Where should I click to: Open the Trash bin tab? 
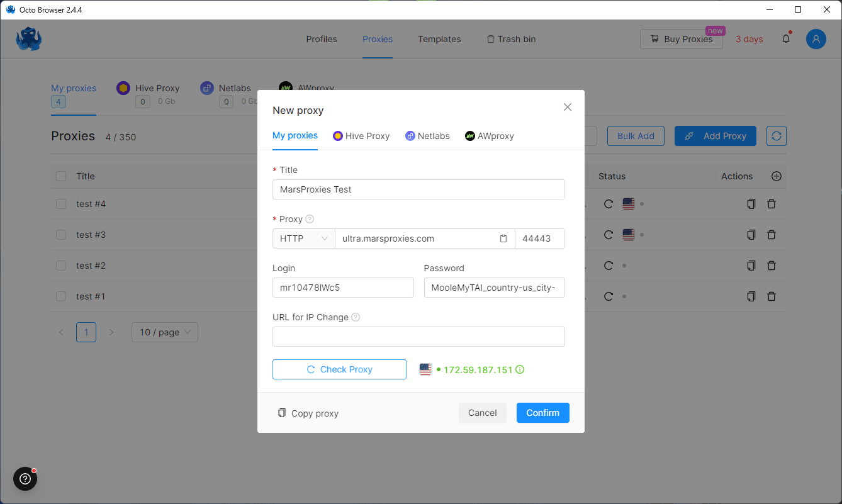click(511, 39)
